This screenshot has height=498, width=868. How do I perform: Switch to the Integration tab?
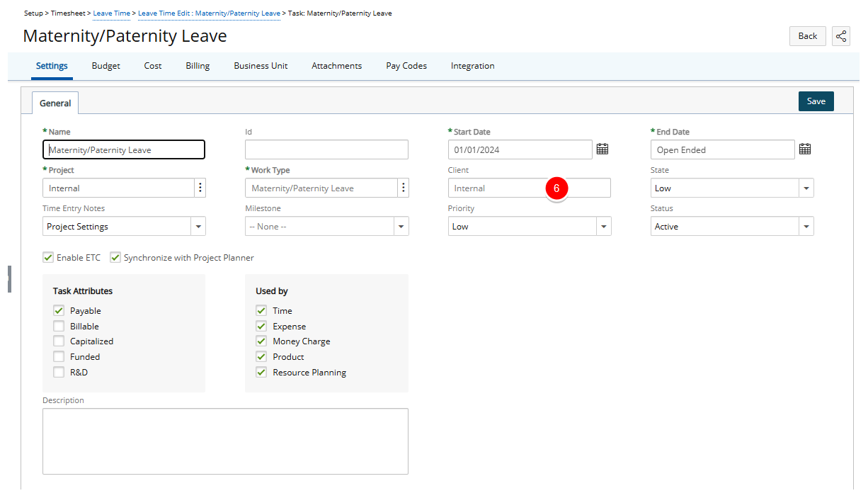coord(472,66)
